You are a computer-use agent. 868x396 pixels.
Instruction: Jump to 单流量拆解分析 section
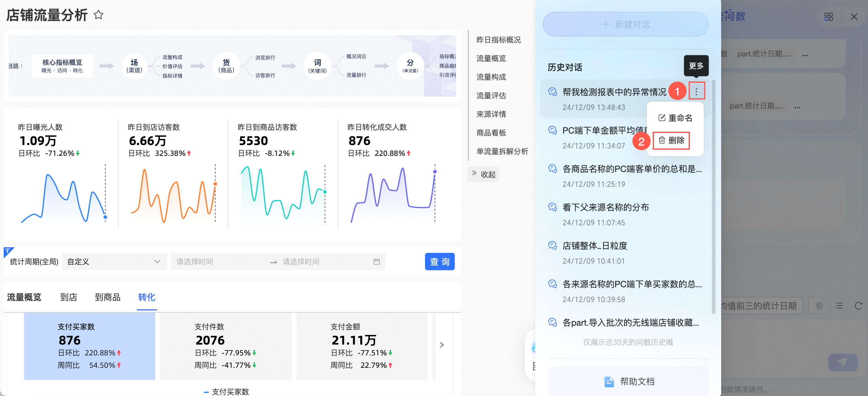(x=502, y=151)
